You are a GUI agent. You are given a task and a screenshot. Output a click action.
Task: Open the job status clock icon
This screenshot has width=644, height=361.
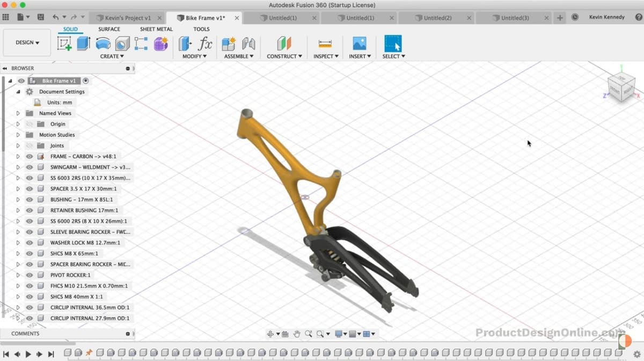pos(575,17)
